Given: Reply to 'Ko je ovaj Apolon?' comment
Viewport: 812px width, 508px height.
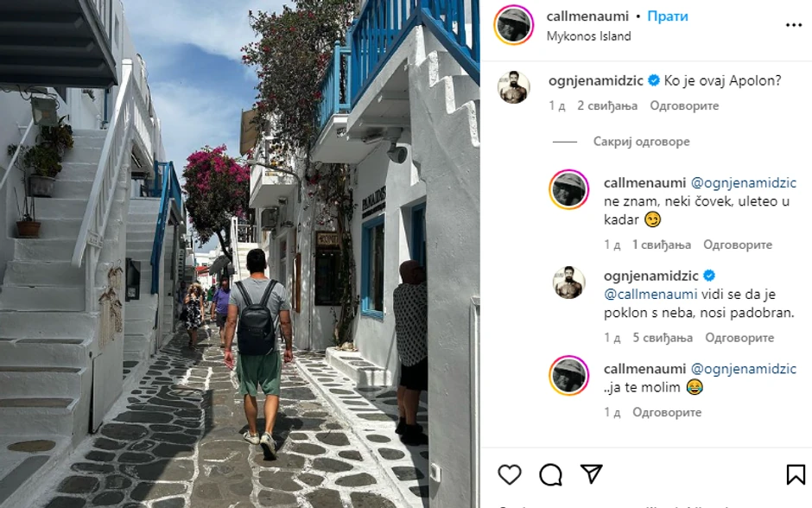Looking at the screenshot, I should click(684, 105).
